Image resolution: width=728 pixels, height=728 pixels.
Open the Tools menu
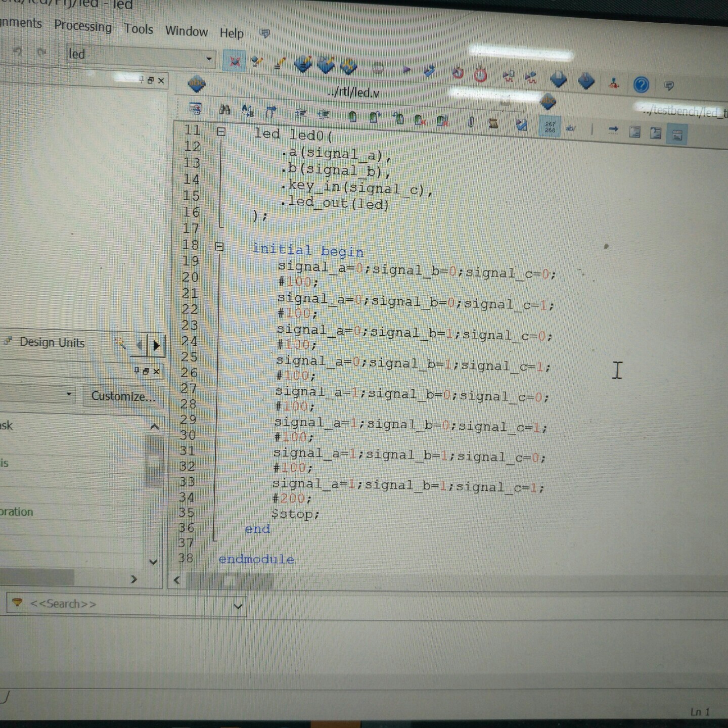(139, 29)
